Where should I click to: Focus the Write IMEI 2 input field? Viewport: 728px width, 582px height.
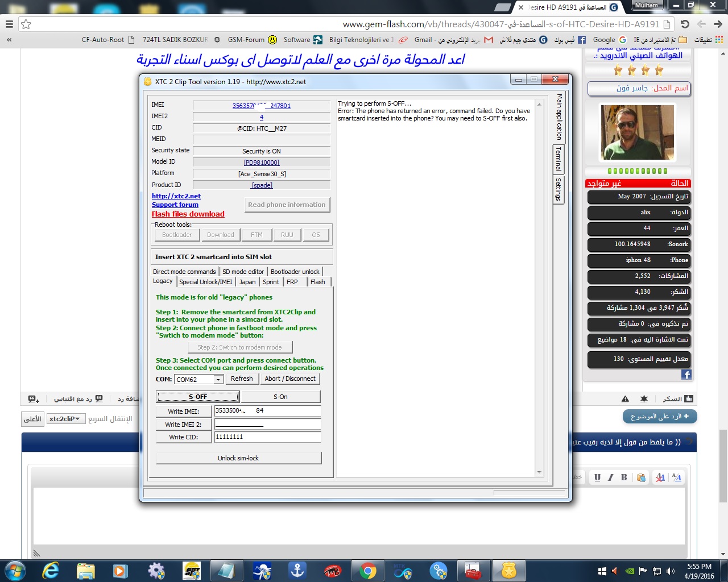pyautogui.click(x=267, y=424)
